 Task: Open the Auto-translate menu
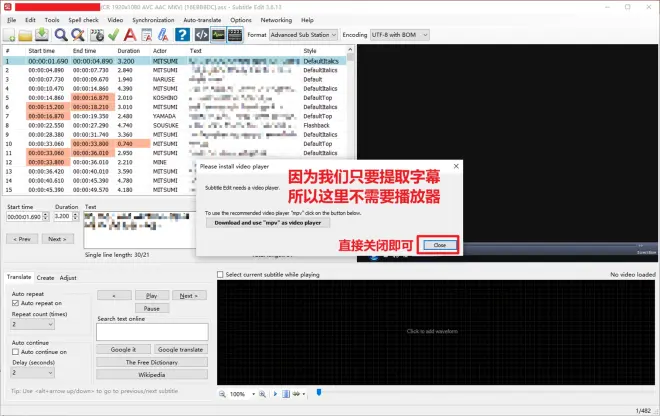[202, 20]
